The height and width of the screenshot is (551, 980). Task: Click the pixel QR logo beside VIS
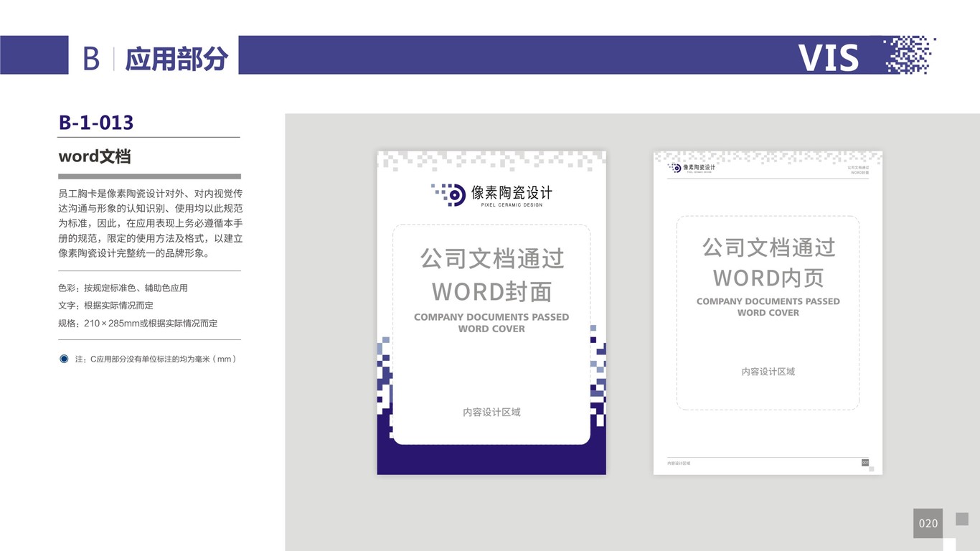tap(910, 55)
